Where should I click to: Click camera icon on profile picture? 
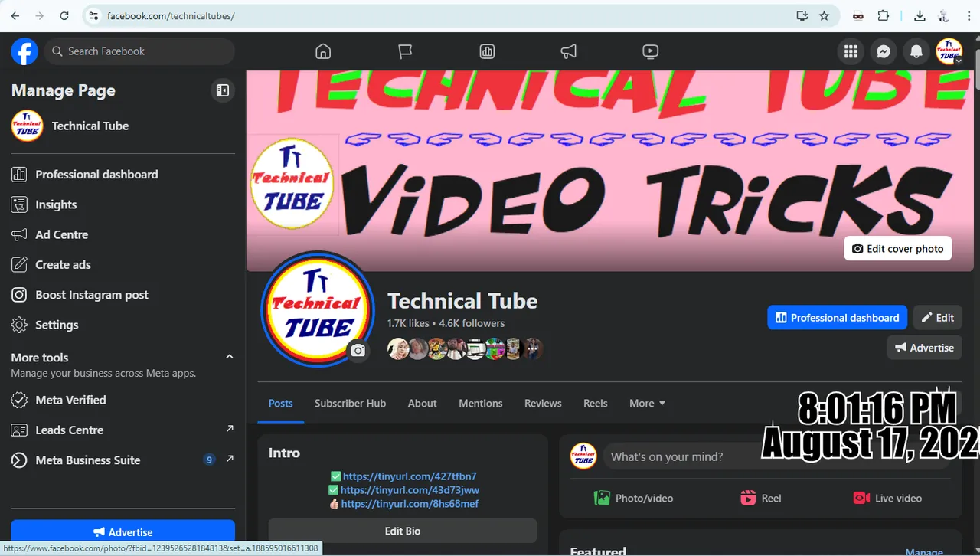pos(358,351)
